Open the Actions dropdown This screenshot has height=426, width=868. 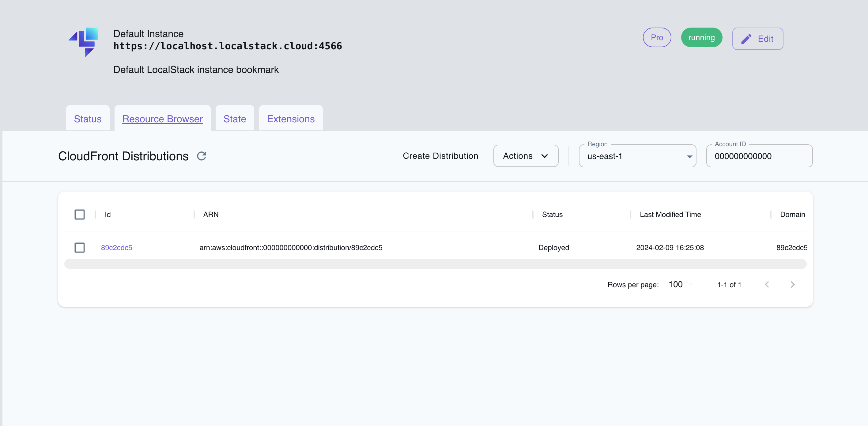tap(525, 156)
